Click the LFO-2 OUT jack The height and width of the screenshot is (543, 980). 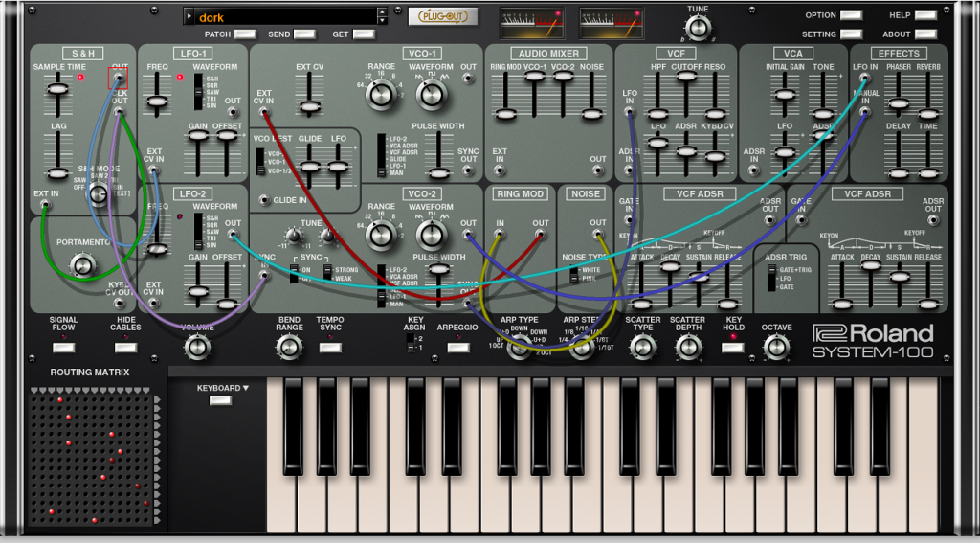(x=234, y=235)
